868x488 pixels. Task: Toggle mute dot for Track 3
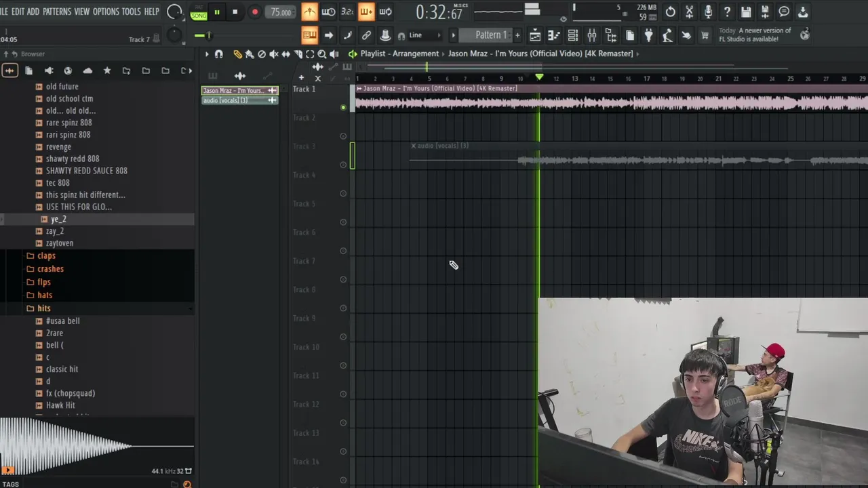point(343,165)
